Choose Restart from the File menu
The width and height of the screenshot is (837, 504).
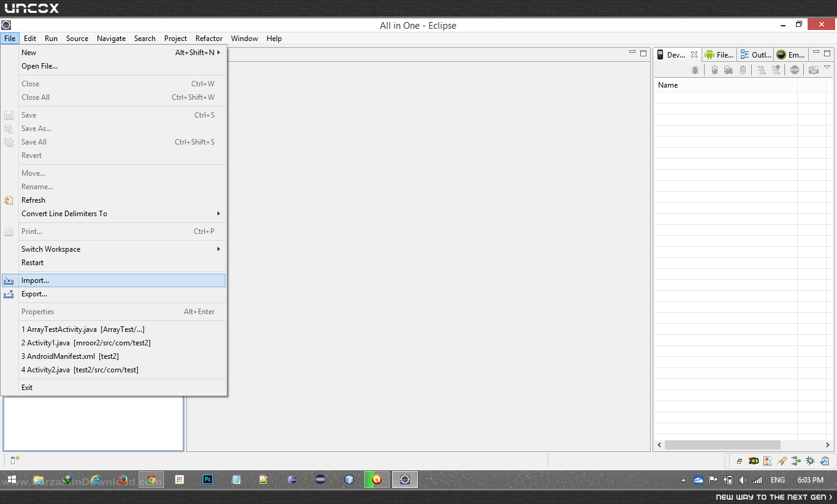point(114,263)
